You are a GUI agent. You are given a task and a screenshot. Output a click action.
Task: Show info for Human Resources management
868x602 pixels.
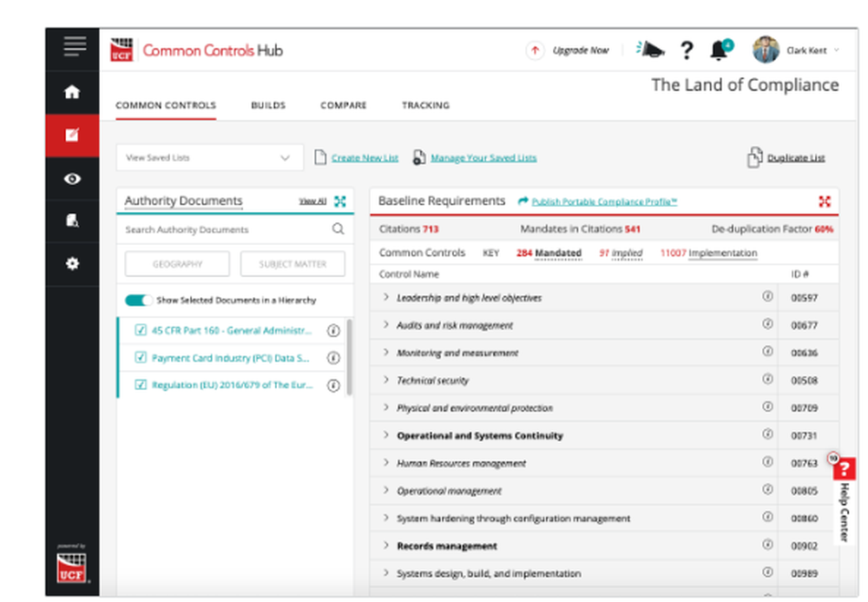pos(767,461)
